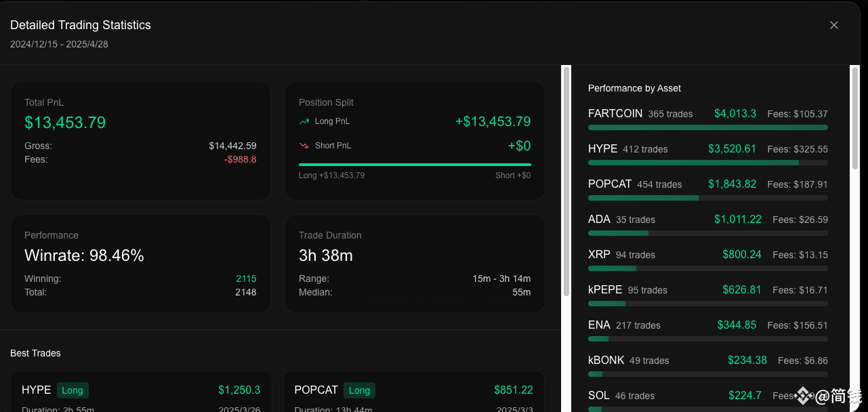Select the HYPE best trade card
The height and width of the screenshot is (412, 868).
coord(141,392)
